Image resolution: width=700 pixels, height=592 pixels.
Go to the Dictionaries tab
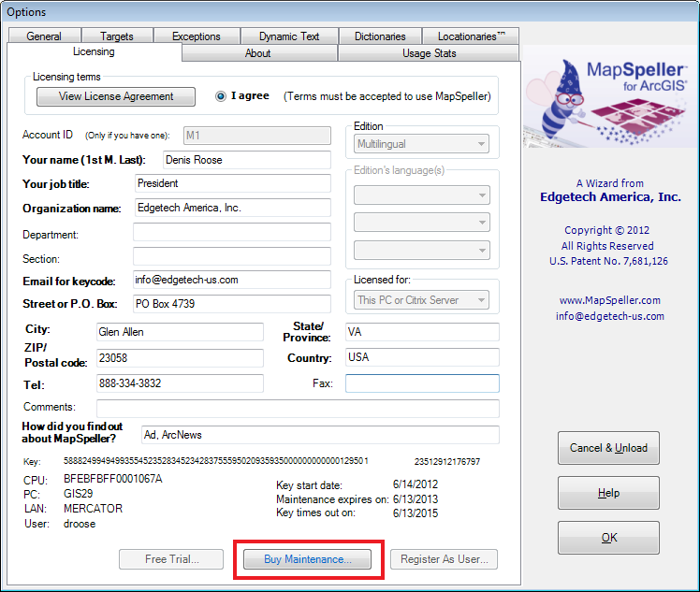click(x=380, y=36)
